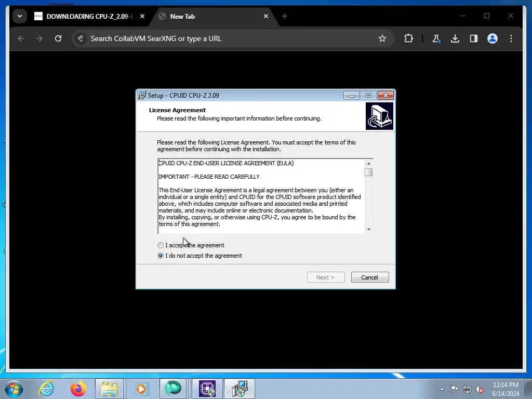Open the network tray icon

point(467,389)
